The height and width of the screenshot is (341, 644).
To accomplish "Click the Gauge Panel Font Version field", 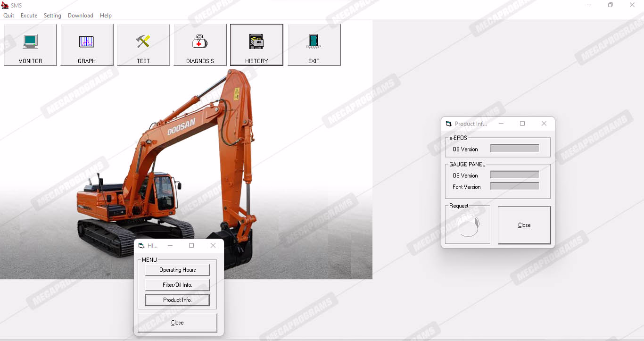I will [515, 186].
